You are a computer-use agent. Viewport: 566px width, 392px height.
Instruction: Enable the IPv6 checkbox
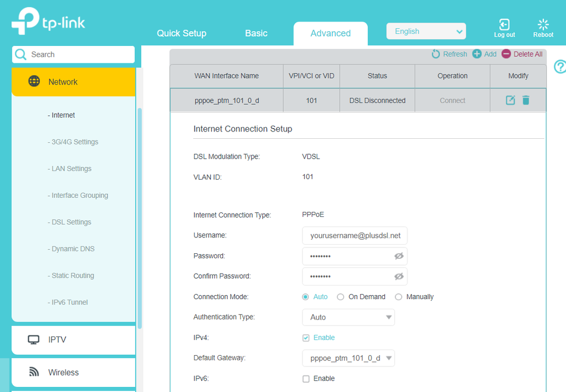(306, 378)
